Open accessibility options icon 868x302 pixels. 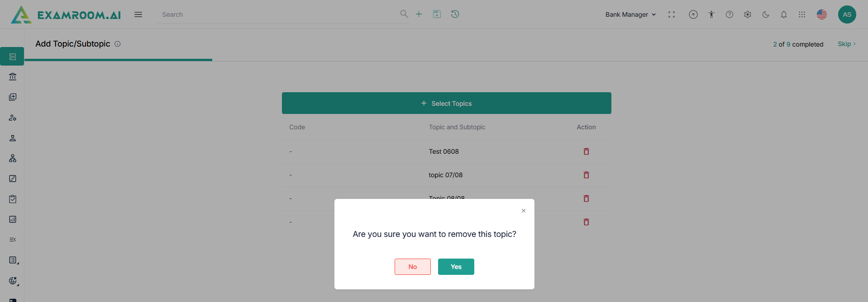[x=711, y=14]
